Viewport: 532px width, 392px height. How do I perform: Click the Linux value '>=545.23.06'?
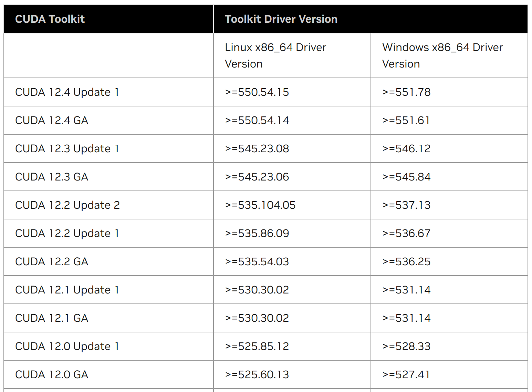pos(257,177)
